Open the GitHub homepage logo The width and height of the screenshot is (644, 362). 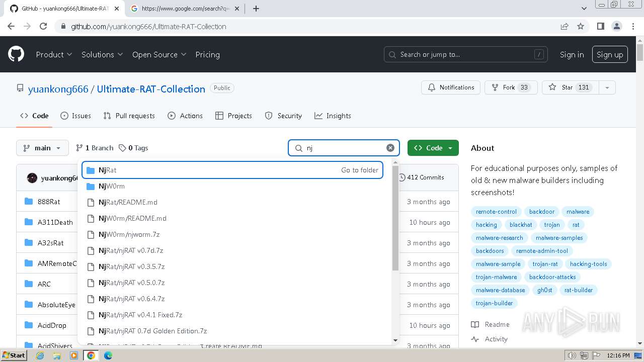click(16, 54)
